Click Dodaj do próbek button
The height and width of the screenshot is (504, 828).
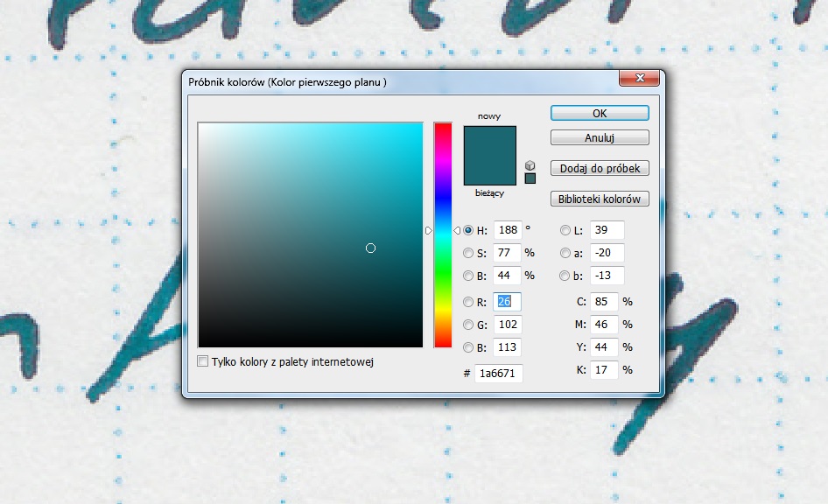pyautogui.click(x=600, y=168)
